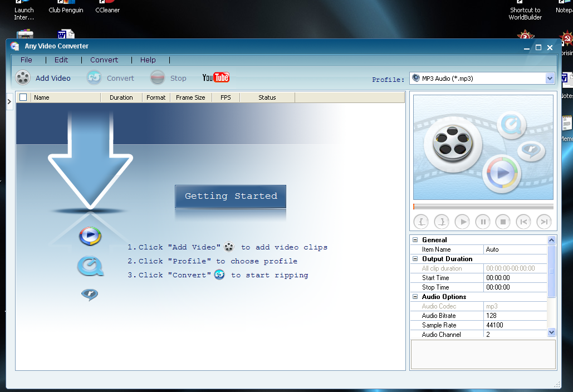The image size is (573, 392).
Task: Tick the select-all checkbox in file list header
Action: point(23,97)
